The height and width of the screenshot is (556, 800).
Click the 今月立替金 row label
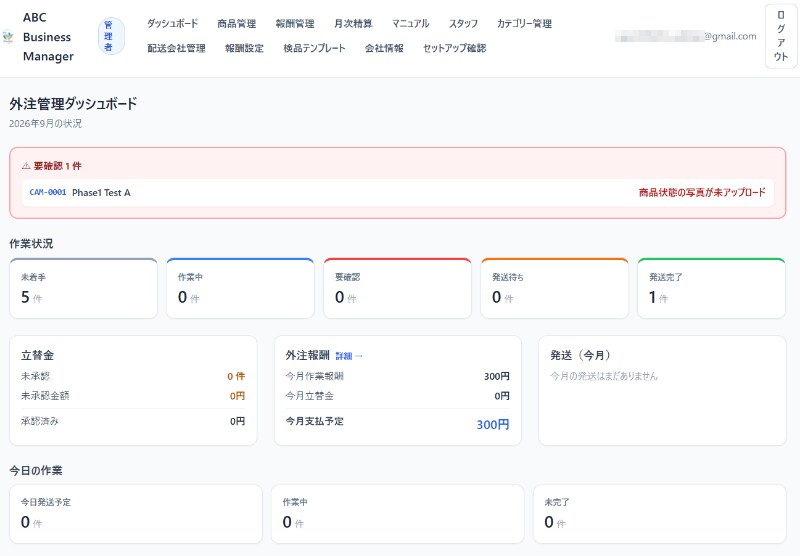309,395
